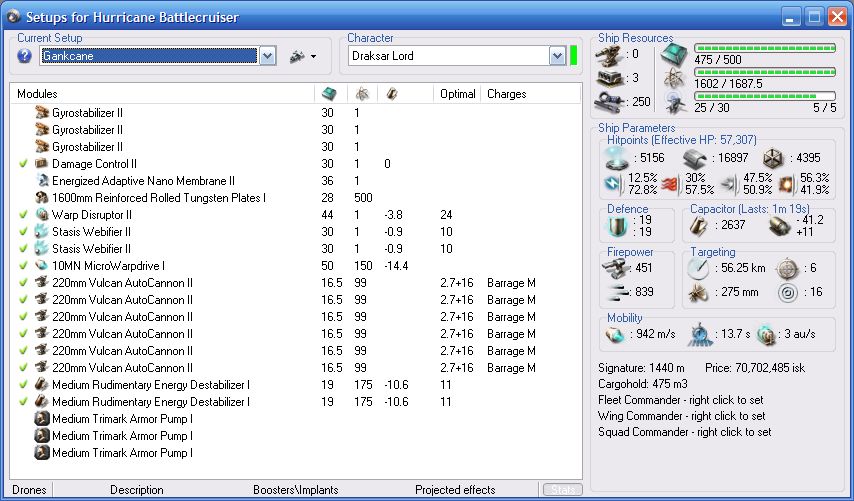Image resolution: width=854 pixels, height=501 pixels.
Task: Select 1600mm Reinforced Rolled Tungsten Plates I row
Action: tap(296, 198)
